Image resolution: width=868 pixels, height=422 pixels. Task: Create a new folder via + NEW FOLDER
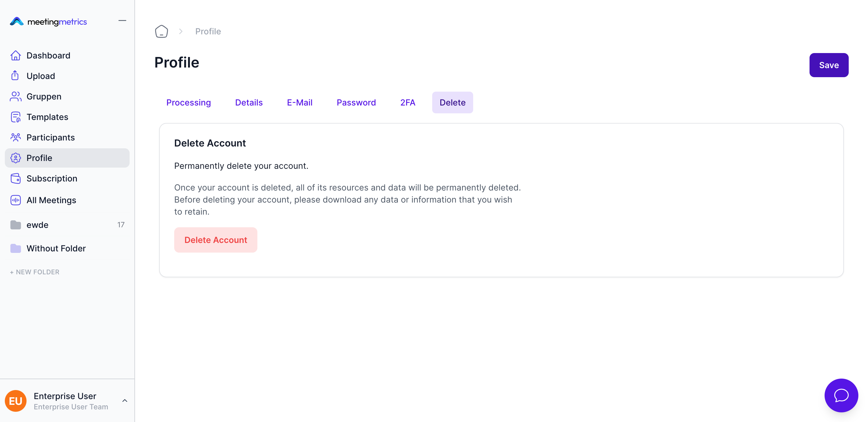(35, 272)
